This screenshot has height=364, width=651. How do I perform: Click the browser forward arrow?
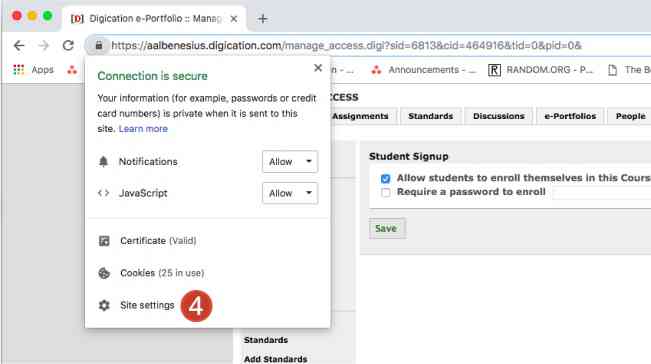click(44, 46)
